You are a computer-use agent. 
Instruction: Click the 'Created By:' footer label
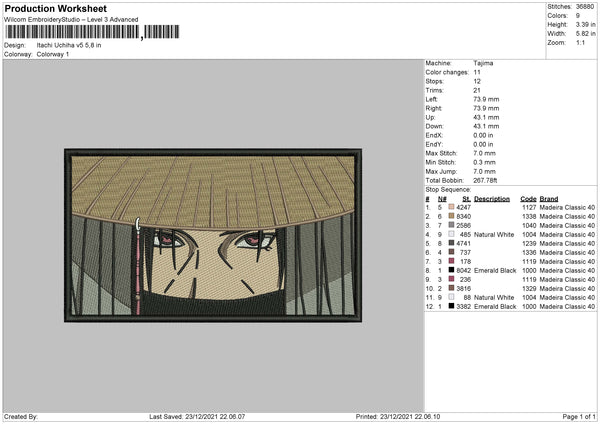pos(21,416)
